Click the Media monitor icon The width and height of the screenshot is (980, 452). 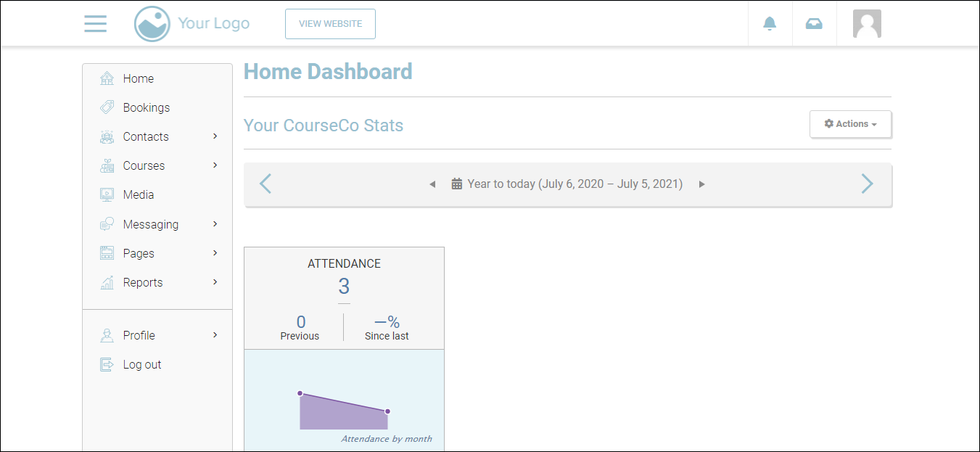coord(107,194)
